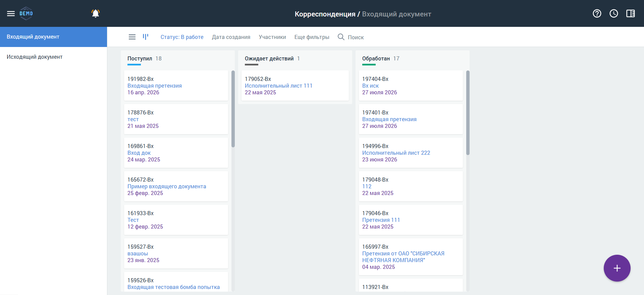Viewport: 644px width, 295px height.
Task: Open card 165997-Вх
Action: 411,257
